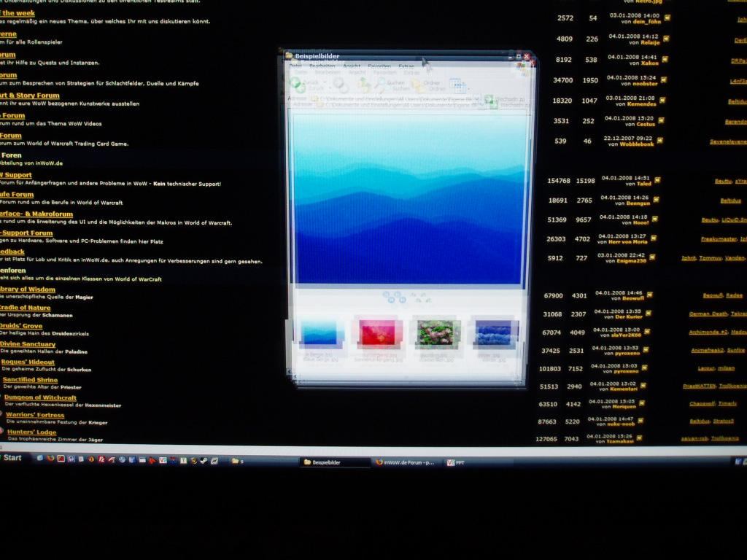Close the Beispielbilder window
Screen dimensions: 747x560
coord(527,57)
